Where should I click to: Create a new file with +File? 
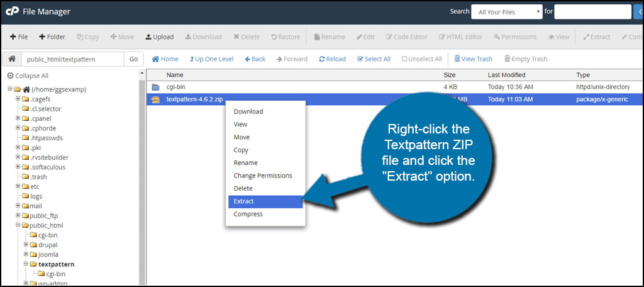[19, 37]
